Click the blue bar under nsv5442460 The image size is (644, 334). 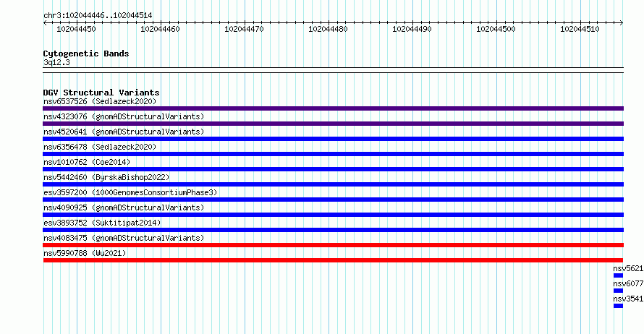click(333, 184)
